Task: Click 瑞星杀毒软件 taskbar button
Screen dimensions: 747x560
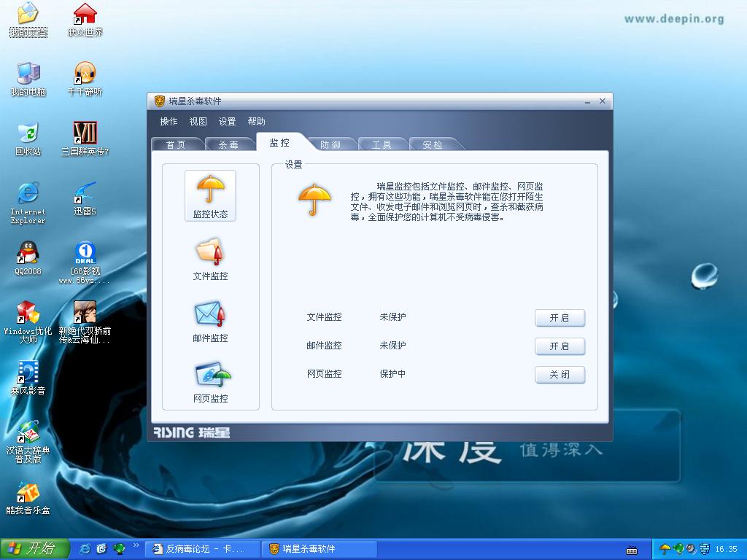Action: 319,549
